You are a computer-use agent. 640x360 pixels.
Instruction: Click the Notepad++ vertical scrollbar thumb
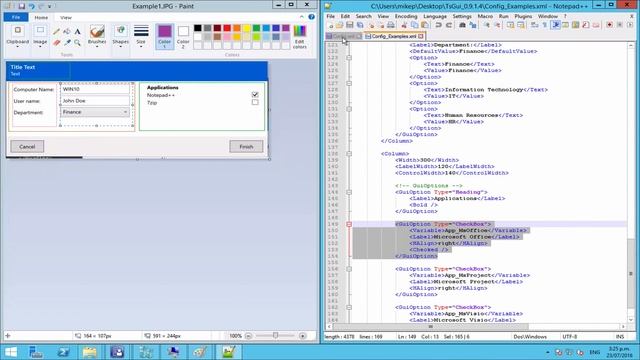[631, 274]
